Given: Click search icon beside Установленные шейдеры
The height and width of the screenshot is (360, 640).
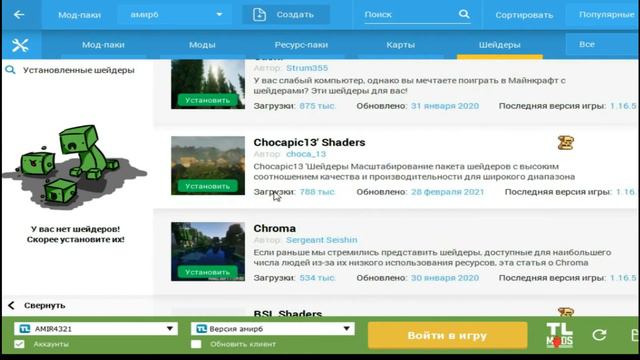Looking at the screenshot, I should (10, 70).
